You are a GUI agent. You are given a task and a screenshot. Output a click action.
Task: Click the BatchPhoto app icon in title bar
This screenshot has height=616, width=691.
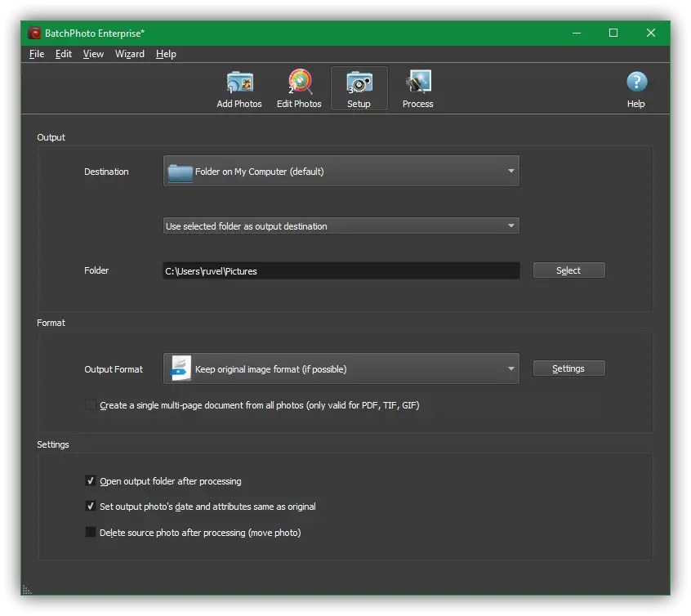(x=34, y=33)
